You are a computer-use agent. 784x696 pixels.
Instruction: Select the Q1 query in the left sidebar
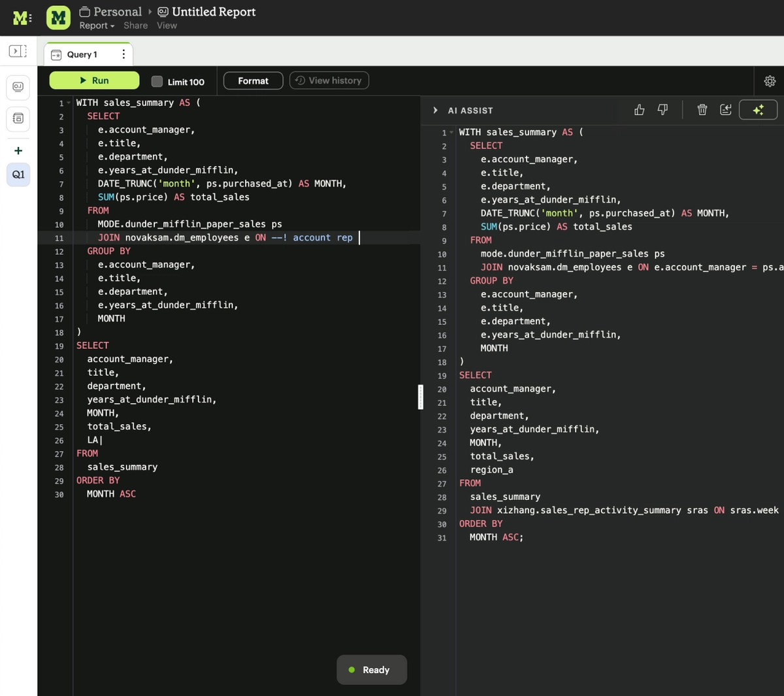coord(18,174)
